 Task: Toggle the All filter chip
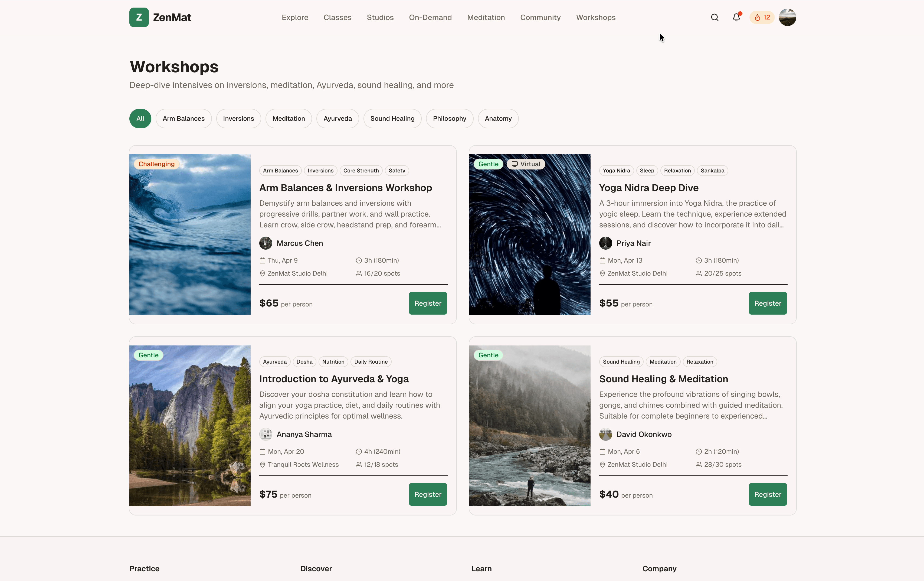(140, 119)
